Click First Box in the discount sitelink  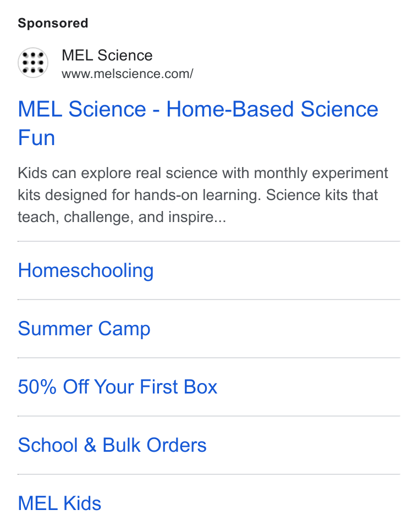click(178, 387)
